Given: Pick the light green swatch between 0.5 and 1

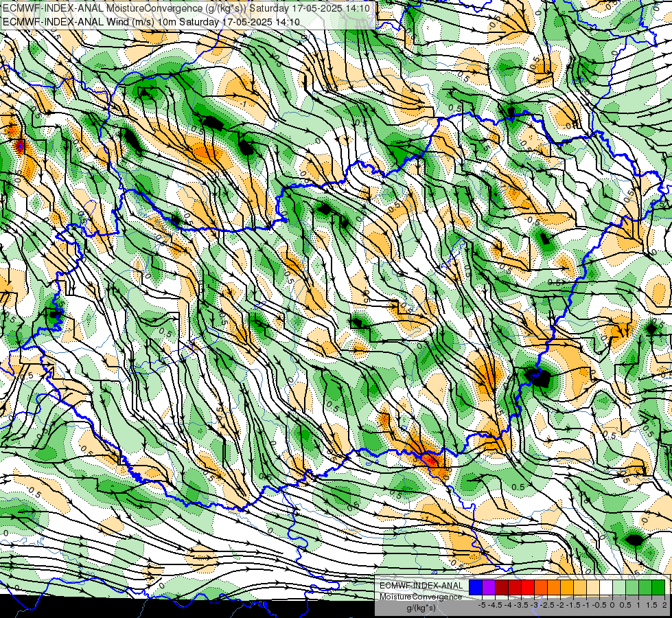Looking at the screenshot, I should [x=632, y=587].
